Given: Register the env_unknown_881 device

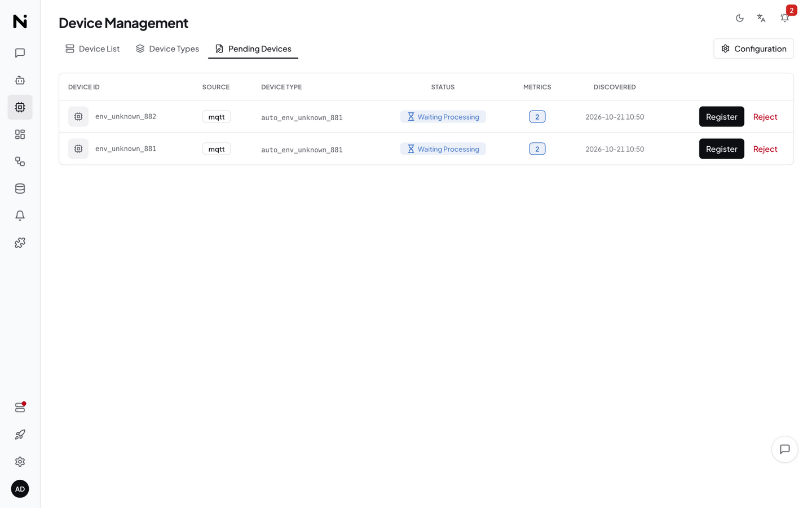Looking at the screenshot, I should click(x=722, y=149).
